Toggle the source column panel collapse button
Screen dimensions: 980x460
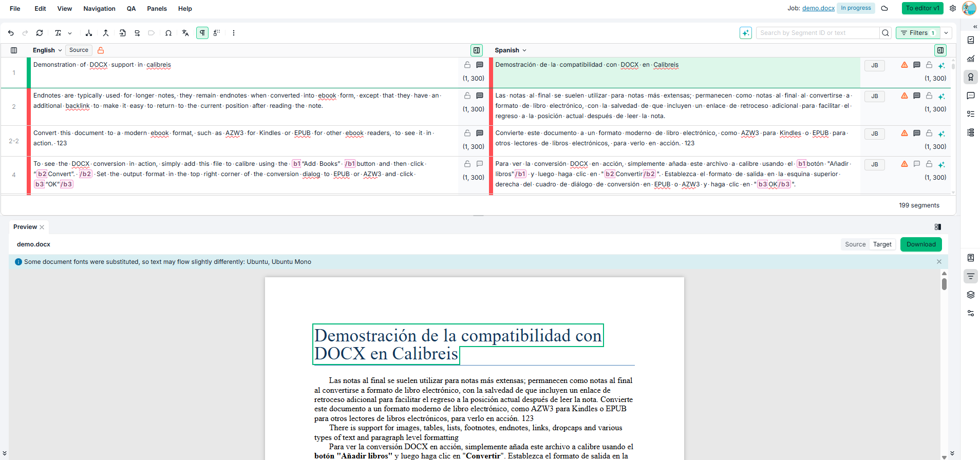pos(477,50)
